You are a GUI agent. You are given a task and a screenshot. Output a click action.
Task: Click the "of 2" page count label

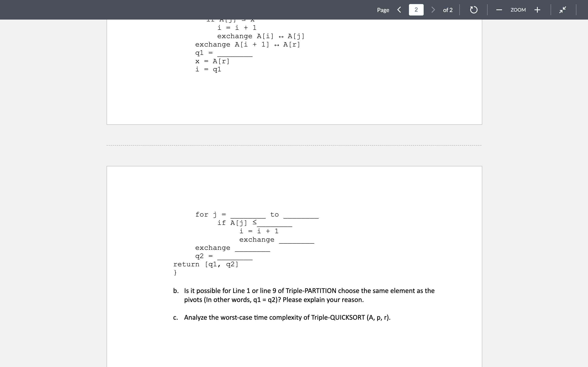(448, 10)
